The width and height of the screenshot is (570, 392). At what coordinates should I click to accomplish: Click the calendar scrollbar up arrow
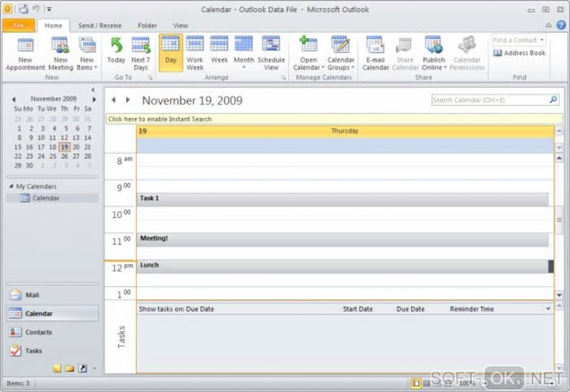point(559,158)
